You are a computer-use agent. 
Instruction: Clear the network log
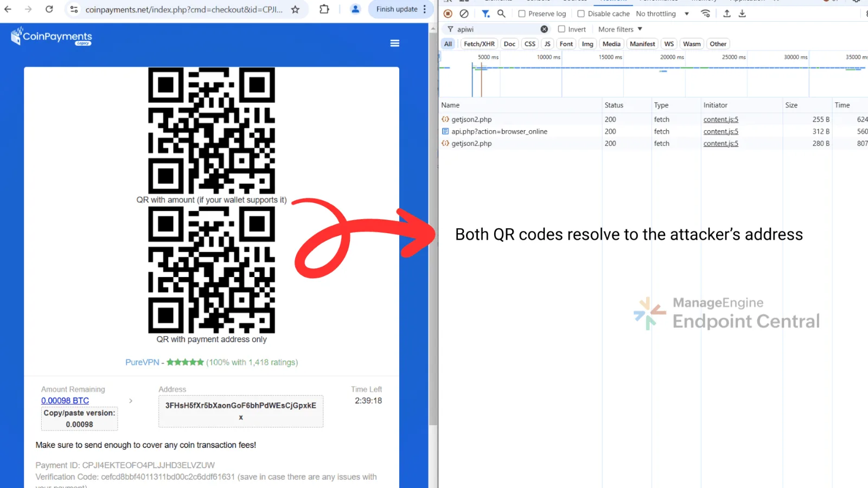tap(464, 14)
